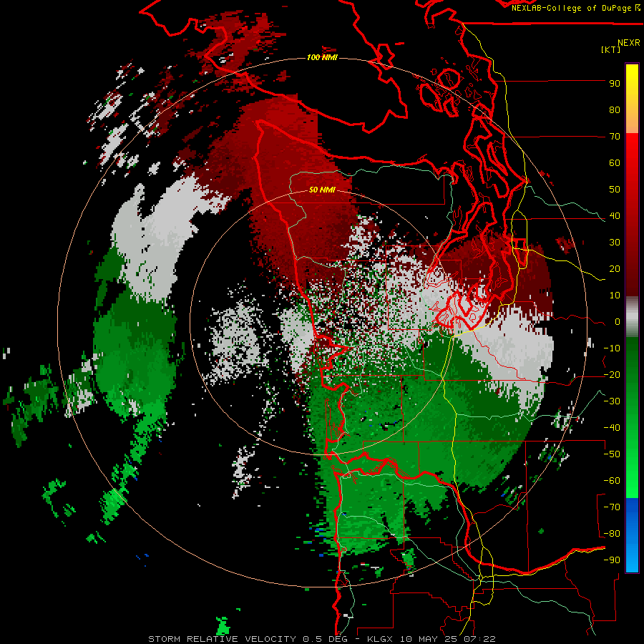Pick the green band of the velocity scale
The width and height of the screenshot is (644, 644).
click(x=632, y=418)
